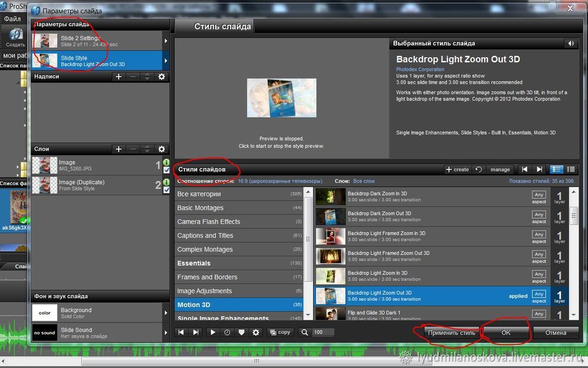Screen dimensions: 588x368
Task: Choose the Frames and Borders category
Action: [x=208, y=277]
